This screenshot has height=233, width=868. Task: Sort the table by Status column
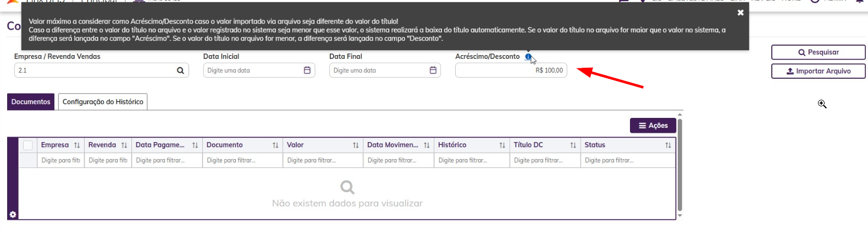coord(668,145)
